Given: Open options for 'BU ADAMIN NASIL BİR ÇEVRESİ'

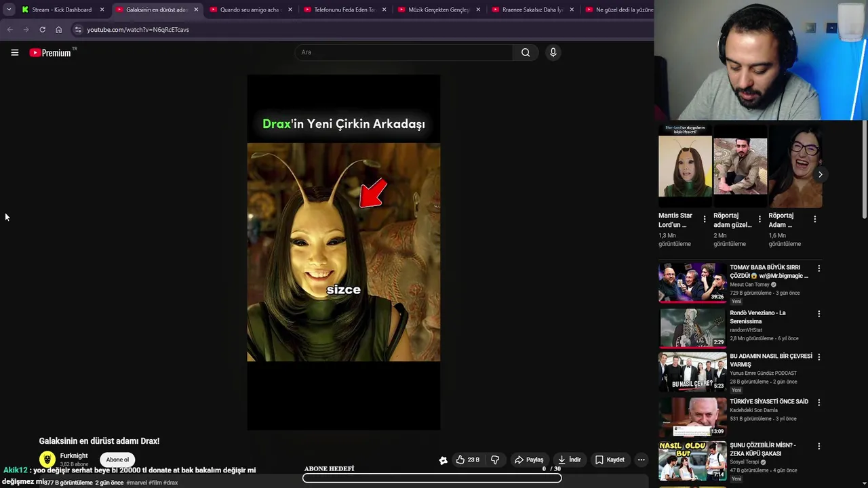Looking at the screenshot, I should coord(818,357).
